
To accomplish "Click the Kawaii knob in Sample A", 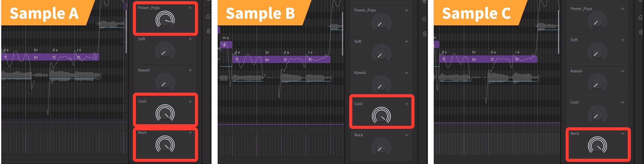I will point(165,83).
